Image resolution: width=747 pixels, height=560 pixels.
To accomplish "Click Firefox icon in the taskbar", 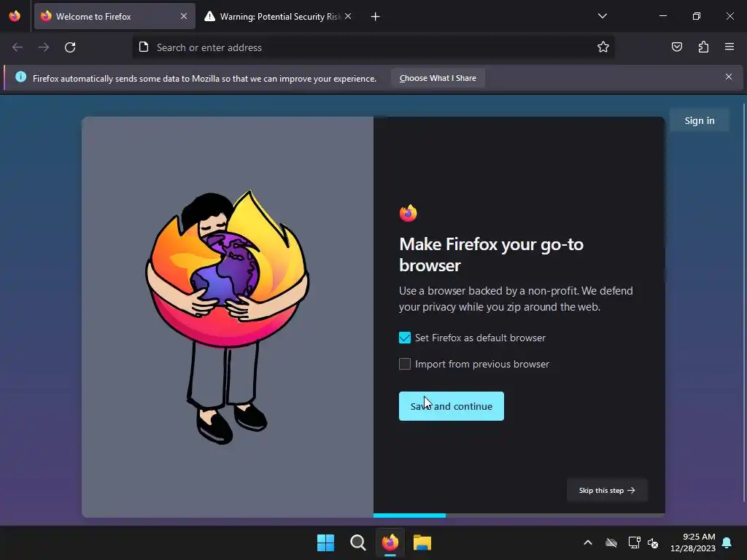I will click(390, 542).
